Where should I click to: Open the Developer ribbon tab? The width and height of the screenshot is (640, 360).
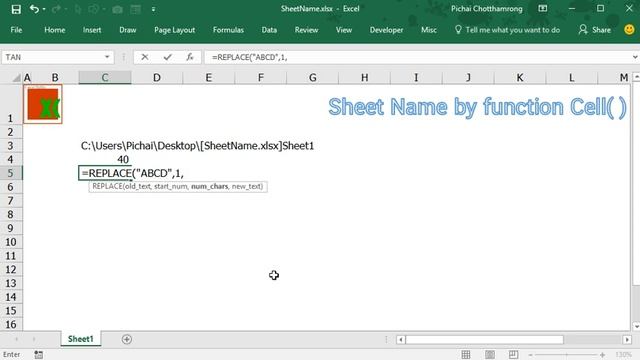point(386,30)
